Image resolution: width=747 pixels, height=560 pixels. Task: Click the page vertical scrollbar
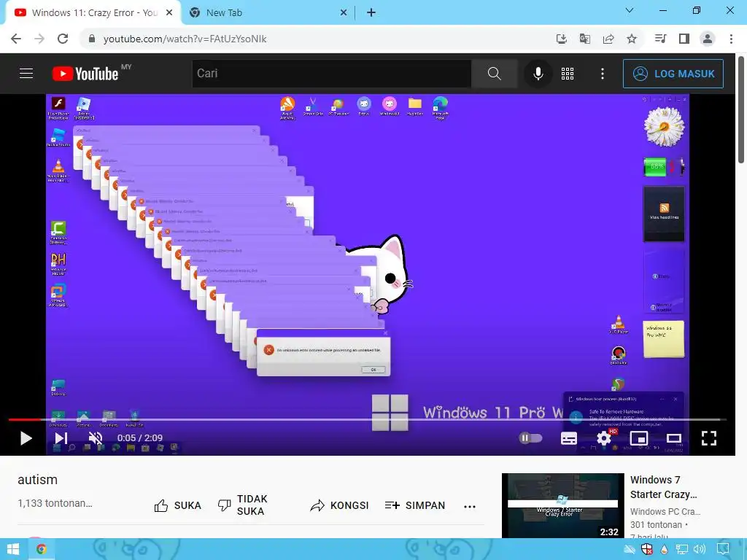click(742, 111)
